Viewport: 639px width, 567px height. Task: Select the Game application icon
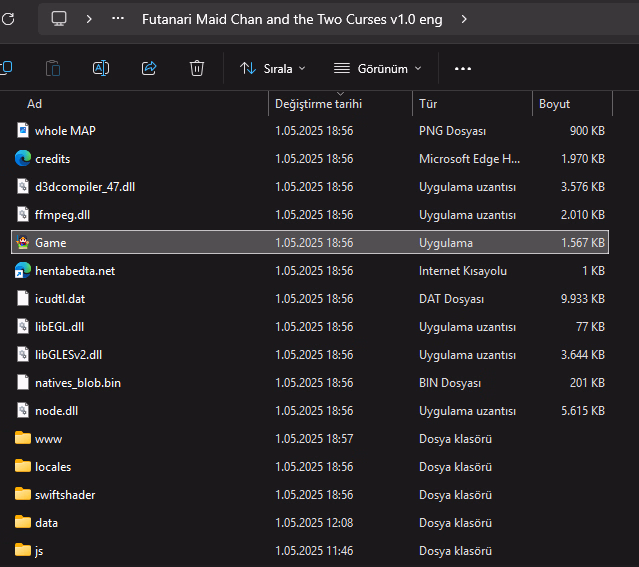pos(23,242)
